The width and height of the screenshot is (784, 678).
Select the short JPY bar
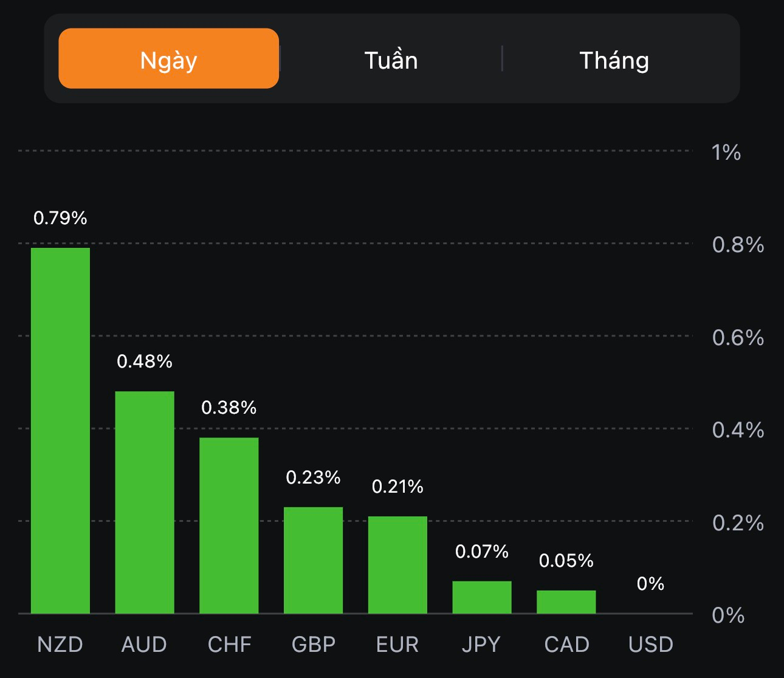[482, 597]
